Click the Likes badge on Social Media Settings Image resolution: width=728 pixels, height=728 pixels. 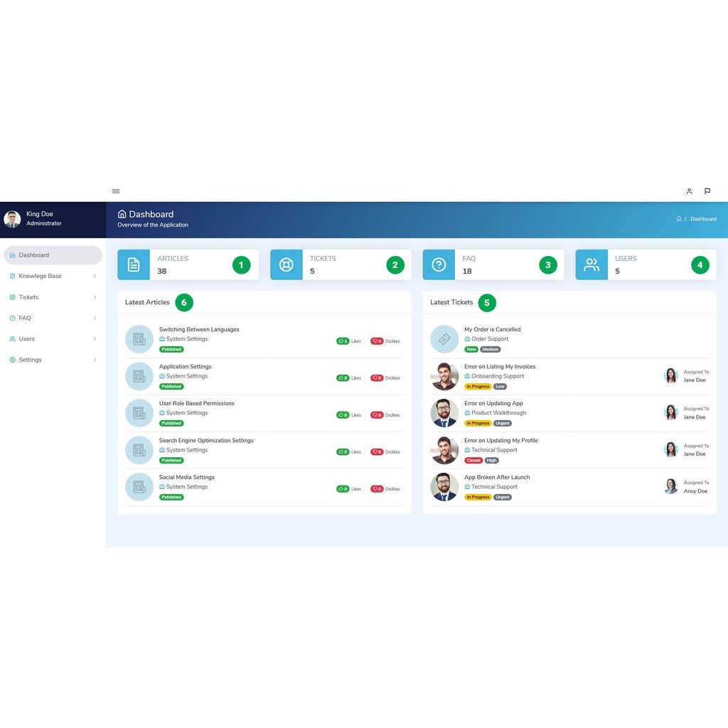343,489
